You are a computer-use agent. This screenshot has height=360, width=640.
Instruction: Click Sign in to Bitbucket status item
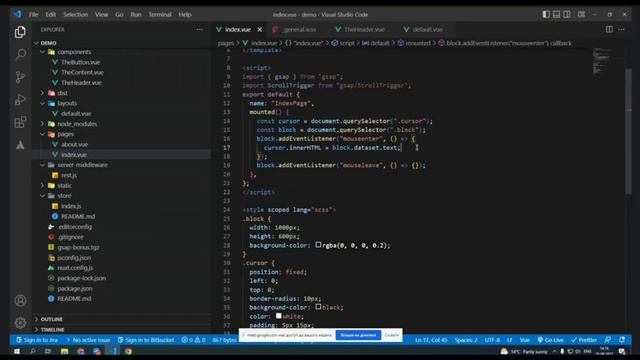146,340
